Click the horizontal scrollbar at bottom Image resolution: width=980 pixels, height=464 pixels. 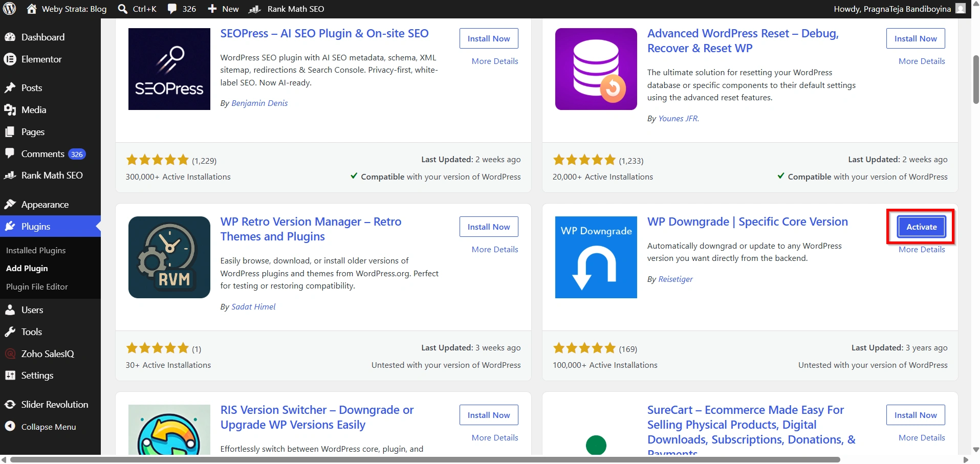425,459
